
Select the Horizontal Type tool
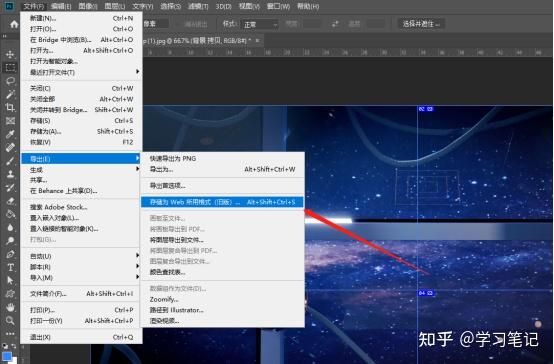point(10,267)
